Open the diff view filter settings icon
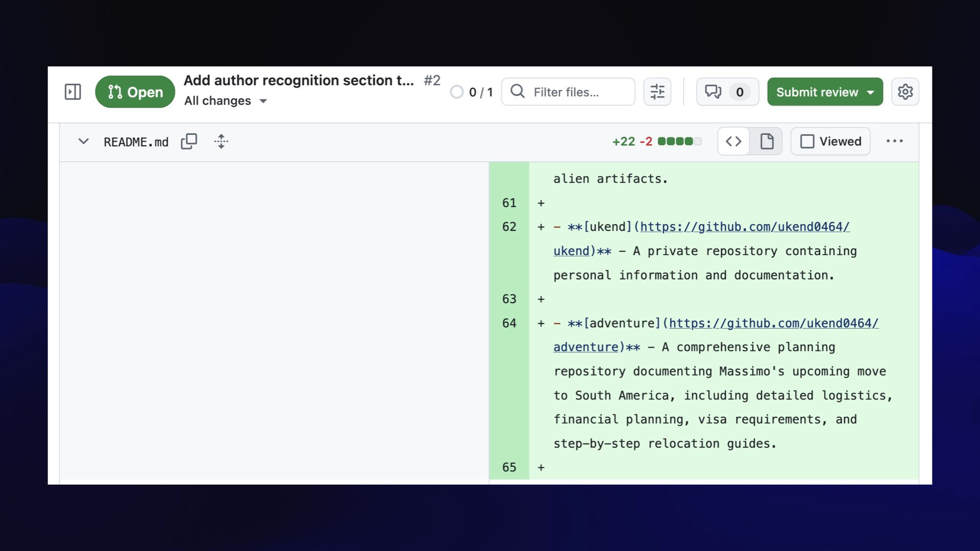 657,92
